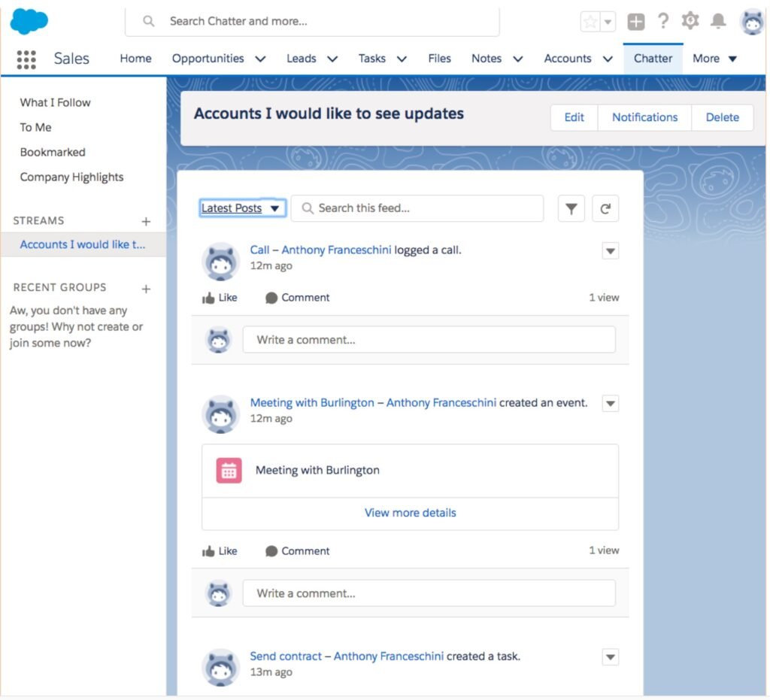
Task: Open the user profile avatar
Action: pos(752,22)
